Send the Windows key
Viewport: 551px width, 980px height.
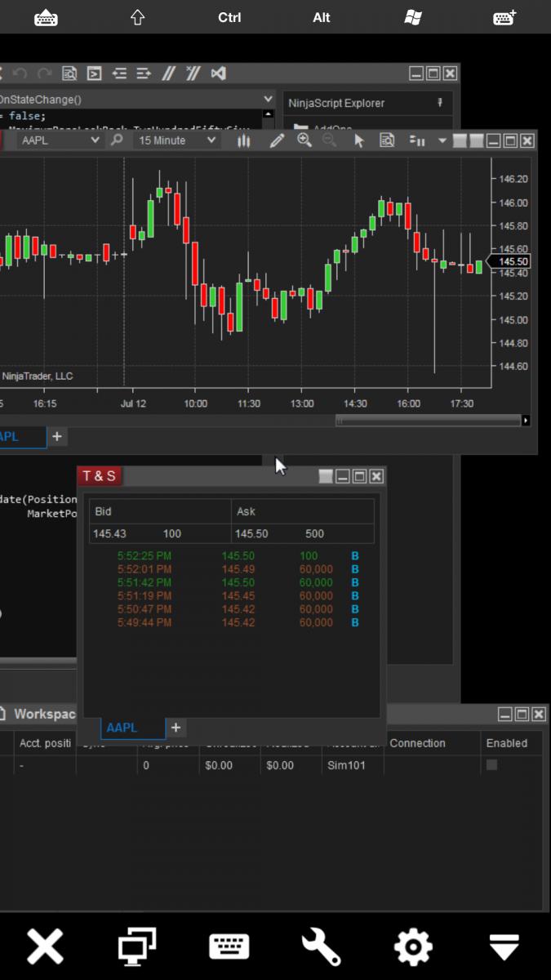coord(413,17)
